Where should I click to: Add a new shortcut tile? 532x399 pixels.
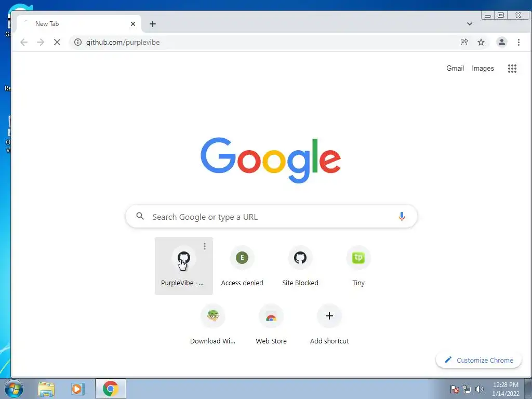pos(329,324)
